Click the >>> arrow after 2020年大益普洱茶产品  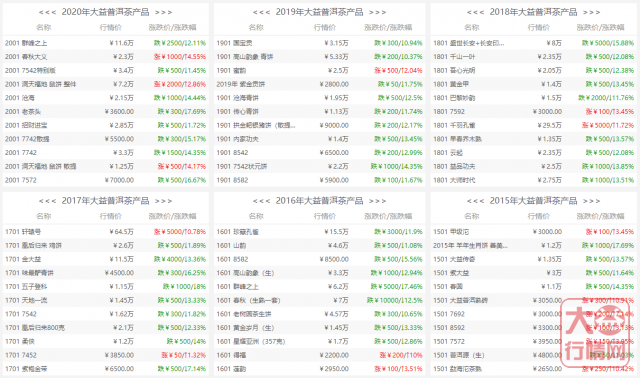click(164, 12)
